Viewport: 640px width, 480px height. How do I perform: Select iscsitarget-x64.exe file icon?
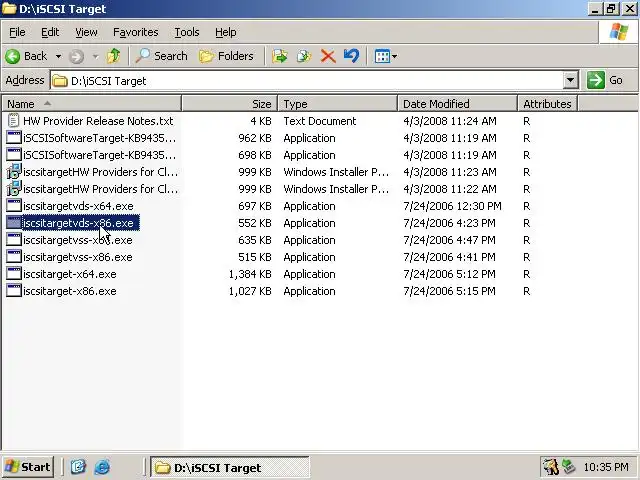click(x=13, y=274)
